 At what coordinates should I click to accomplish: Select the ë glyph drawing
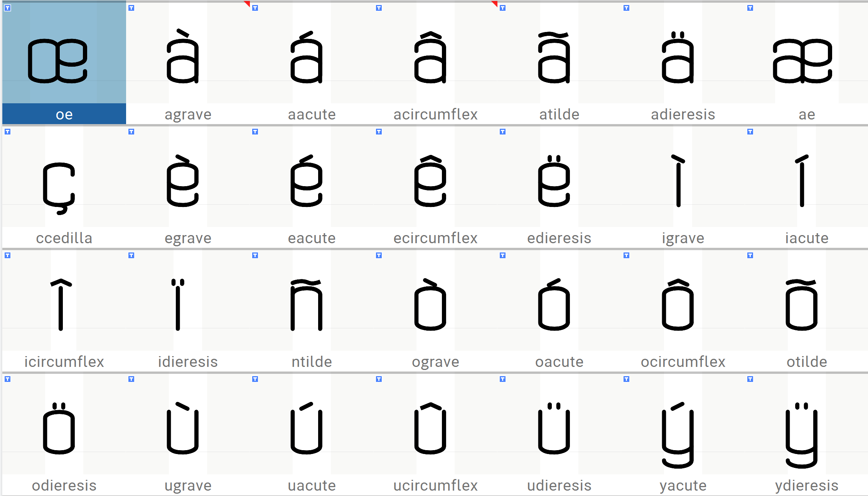554,181
